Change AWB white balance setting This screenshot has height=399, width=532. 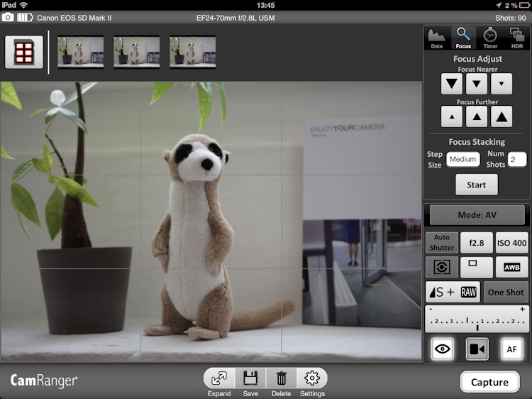coord(511,267)
